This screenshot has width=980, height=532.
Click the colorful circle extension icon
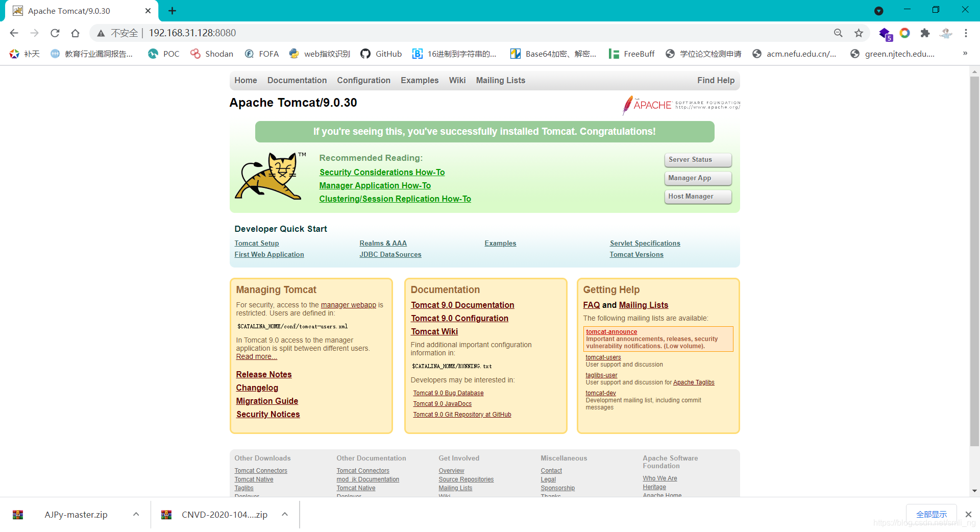coord(904,33)
